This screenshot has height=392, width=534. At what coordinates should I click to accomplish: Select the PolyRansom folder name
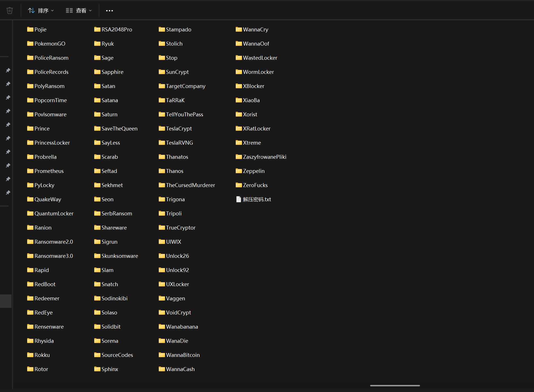(50, 86)
